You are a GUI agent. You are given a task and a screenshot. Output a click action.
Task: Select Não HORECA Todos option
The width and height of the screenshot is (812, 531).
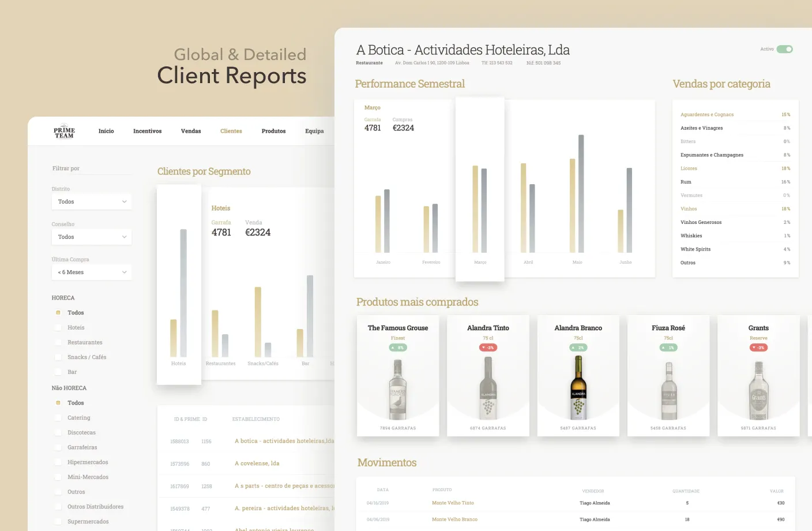tap(58, 403)
